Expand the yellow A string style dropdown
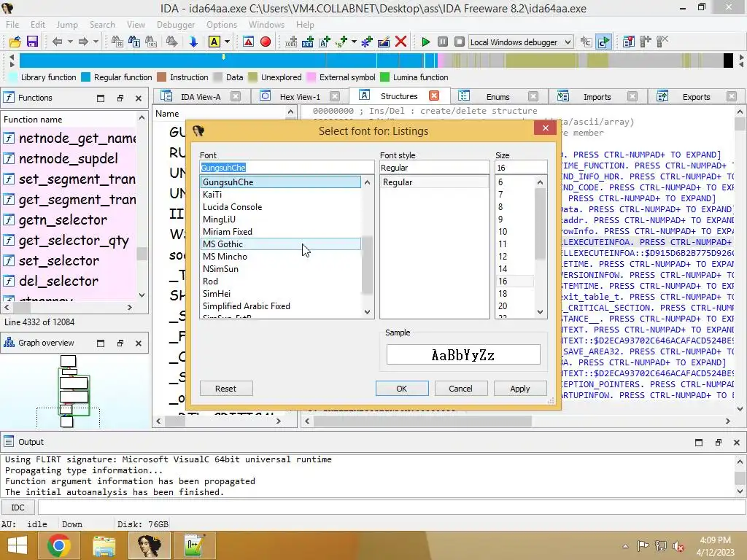The image size is (747, 560). [x=228, y=42]
